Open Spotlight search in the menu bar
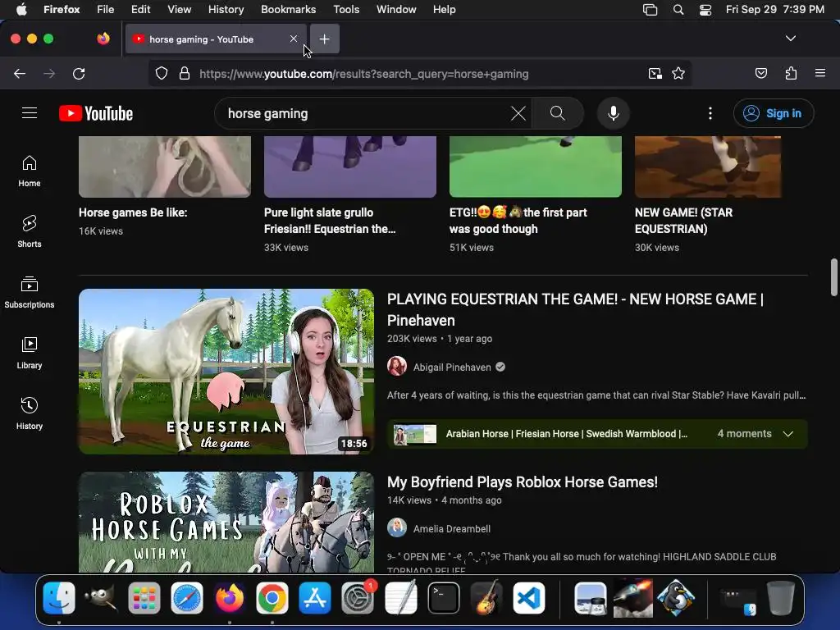The height and width of the screenshot is (630, 840). pos(678,10)
